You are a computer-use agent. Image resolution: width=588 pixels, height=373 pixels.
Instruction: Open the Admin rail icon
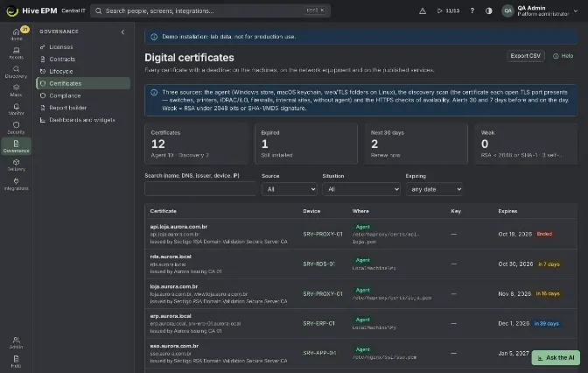[x=16, y=342]
